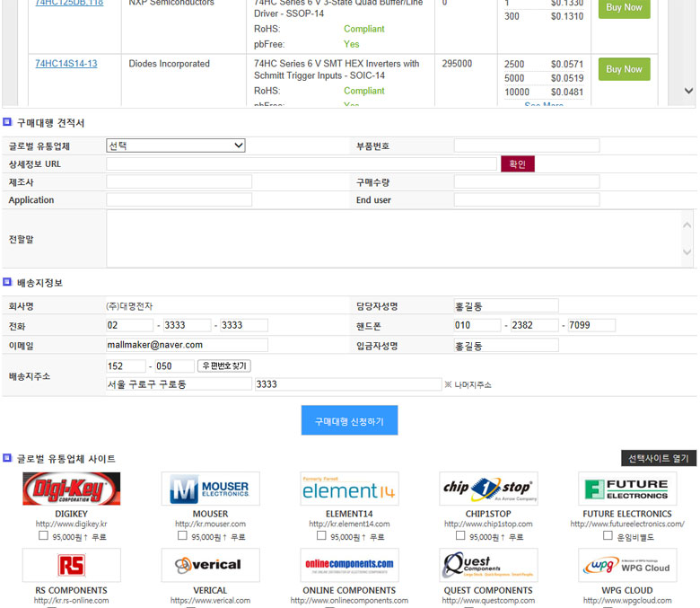Click the stock quantity 295000 cell

point(457,64)
